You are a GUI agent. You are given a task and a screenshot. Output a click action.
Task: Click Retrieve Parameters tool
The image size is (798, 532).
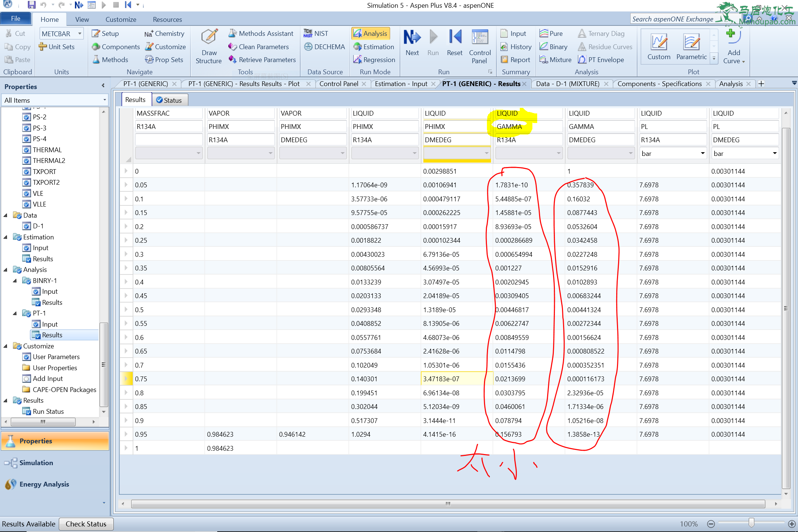pos(262,60)
